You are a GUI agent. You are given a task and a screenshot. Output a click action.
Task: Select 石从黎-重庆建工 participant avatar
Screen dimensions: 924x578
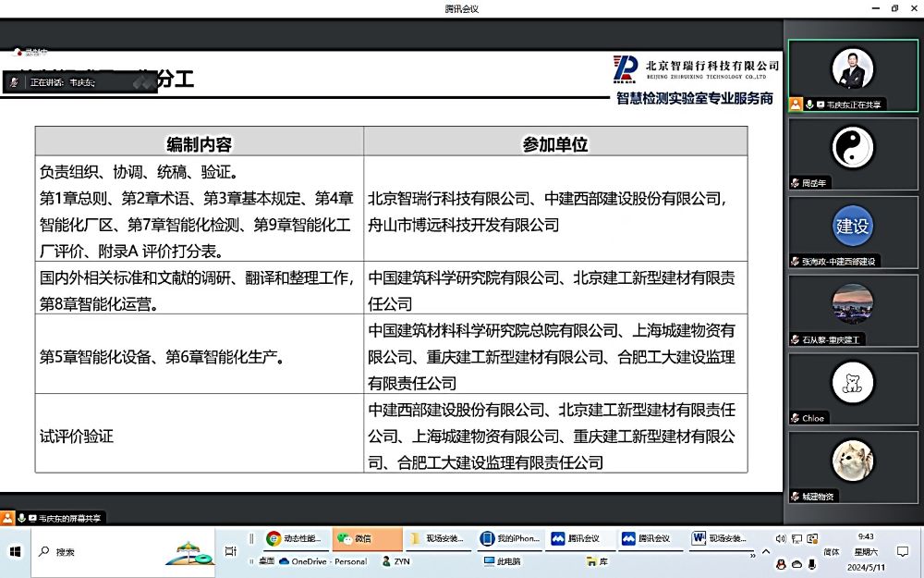click(852, 303)
